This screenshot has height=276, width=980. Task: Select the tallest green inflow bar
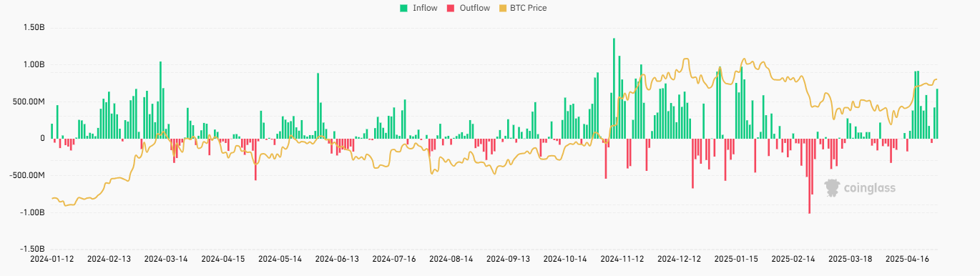coord(614,89)
